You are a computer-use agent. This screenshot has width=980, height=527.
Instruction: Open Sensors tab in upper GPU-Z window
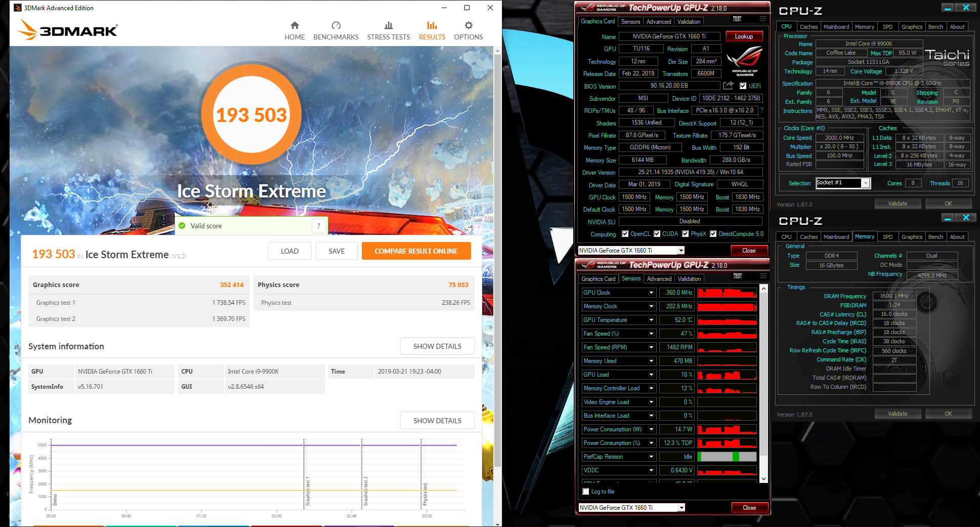(630, 22)
